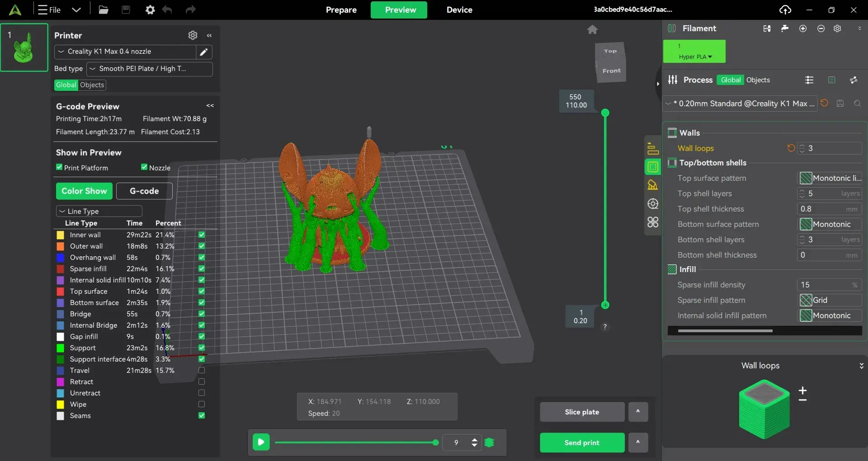The height and width of the screenshot is (461, 868).
Task: Toggle the Nozzle checkbox
Action: 144,167
